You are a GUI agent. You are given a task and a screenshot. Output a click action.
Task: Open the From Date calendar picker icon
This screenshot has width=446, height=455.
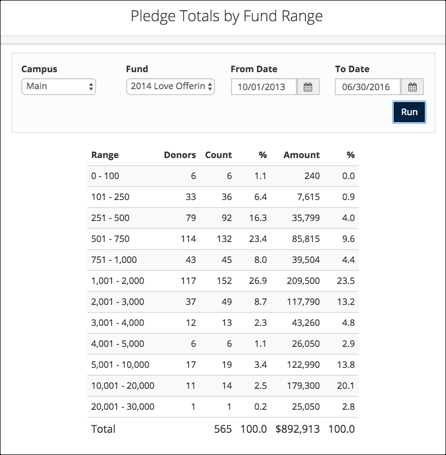308,87
